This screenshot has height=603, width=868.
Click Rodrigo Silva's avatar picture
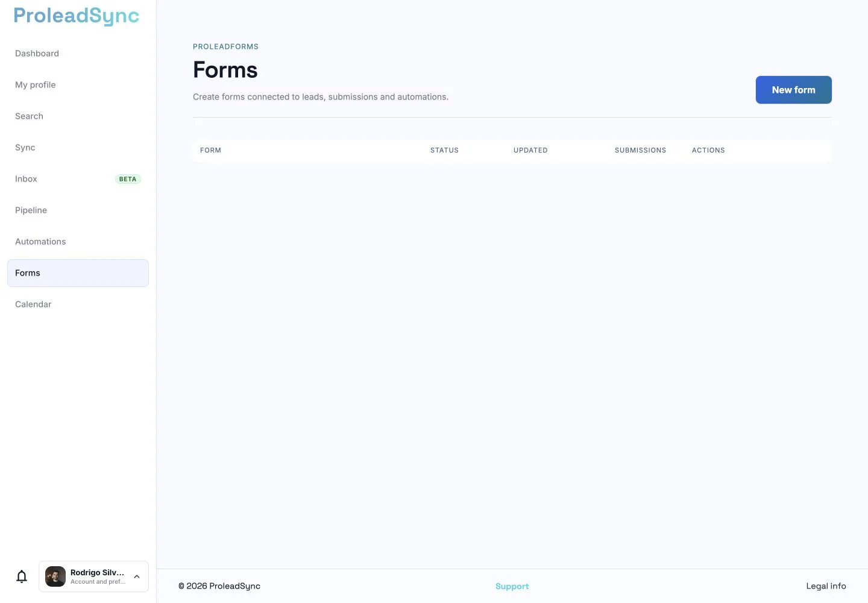(x=55, y=576)
